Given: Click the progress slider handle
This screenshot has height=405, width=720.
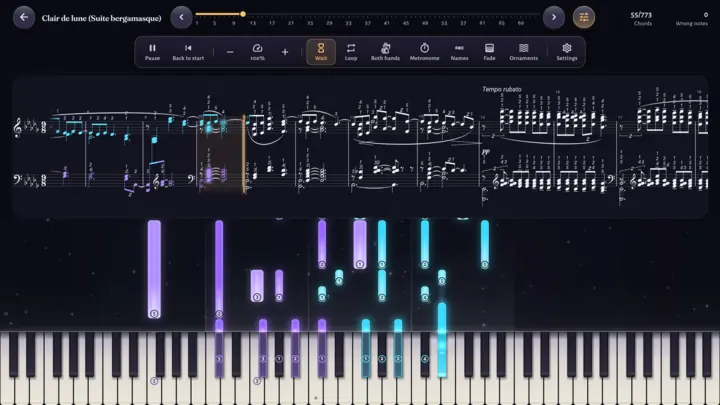Looking at the screenshot, I should [243, 14].
